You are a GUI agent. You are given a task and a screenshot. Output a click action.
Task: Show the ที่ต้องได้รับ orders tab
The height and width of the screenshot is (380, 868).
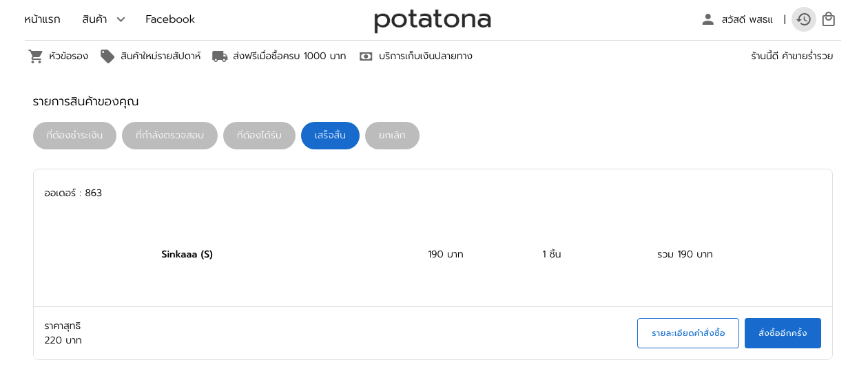(x=259, y=136)
